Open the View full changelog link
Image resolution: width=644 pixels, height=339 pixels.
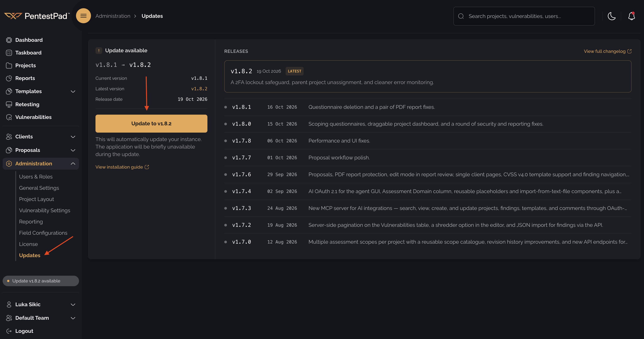pos(607,51)
